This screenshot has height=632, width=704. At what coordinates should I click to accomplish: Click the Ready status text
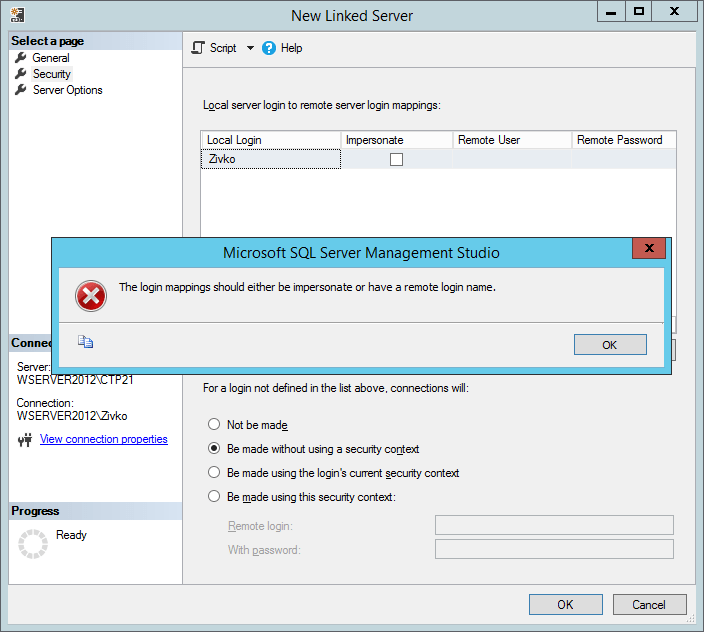[x=71, y=535]
